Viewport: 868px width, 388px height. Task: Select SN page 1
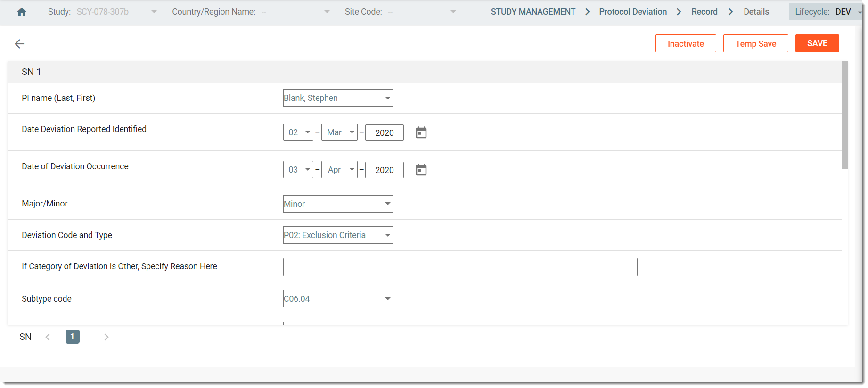click(73, 337)
